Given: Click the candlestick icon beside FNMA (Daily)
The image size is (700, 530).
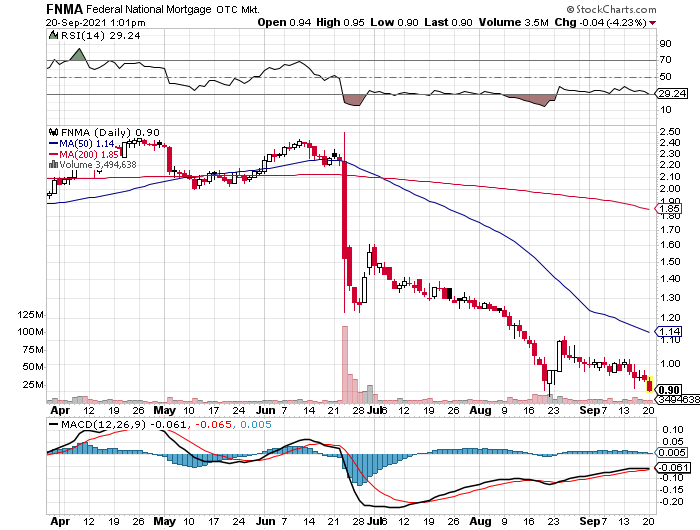Looking at the screenshot, I should (x=54, y=132).
